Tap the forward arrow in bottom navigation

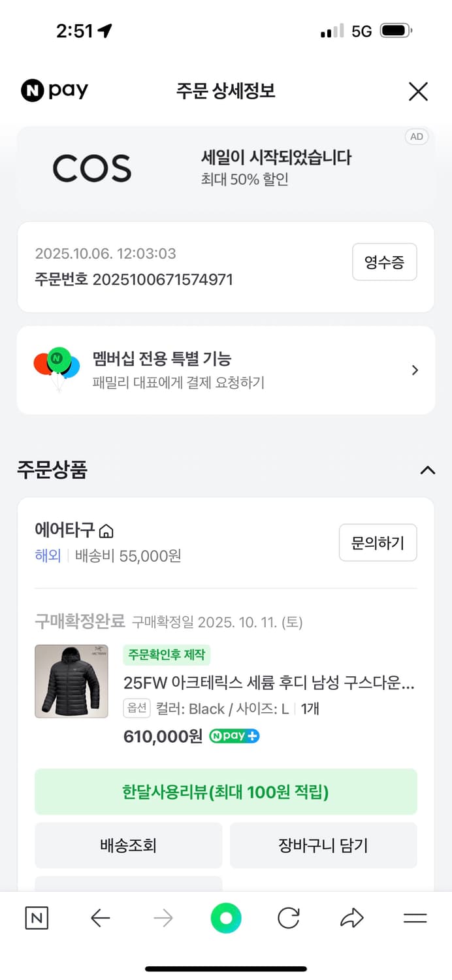163,918
